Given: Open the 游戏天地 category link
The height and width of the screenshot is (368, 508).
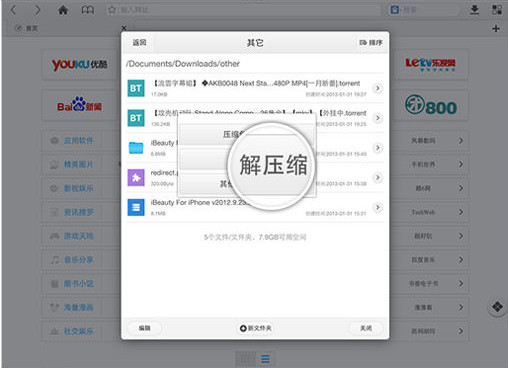Looking at the screenshot, I should pyautogui.click(x=78, y=236).
